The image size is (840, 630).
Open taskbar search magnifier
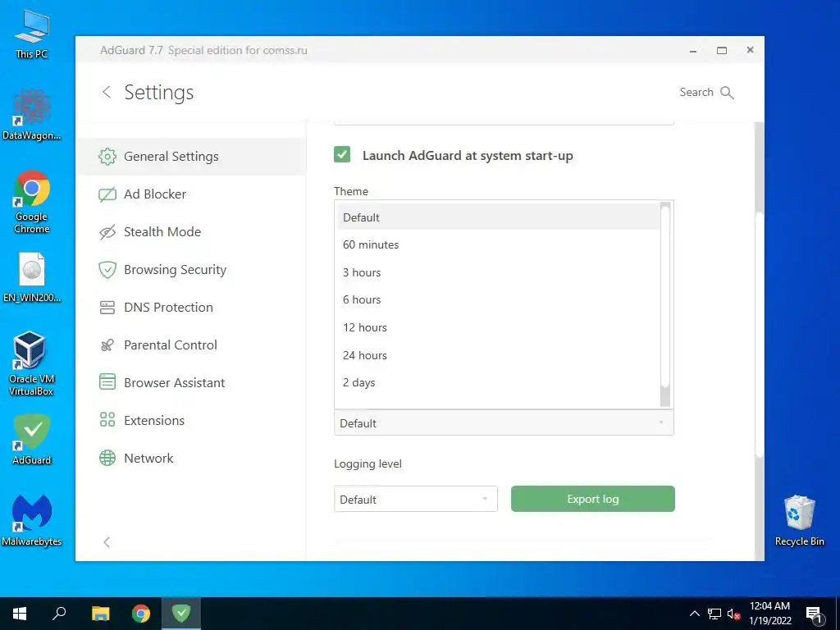coord(59,614)
